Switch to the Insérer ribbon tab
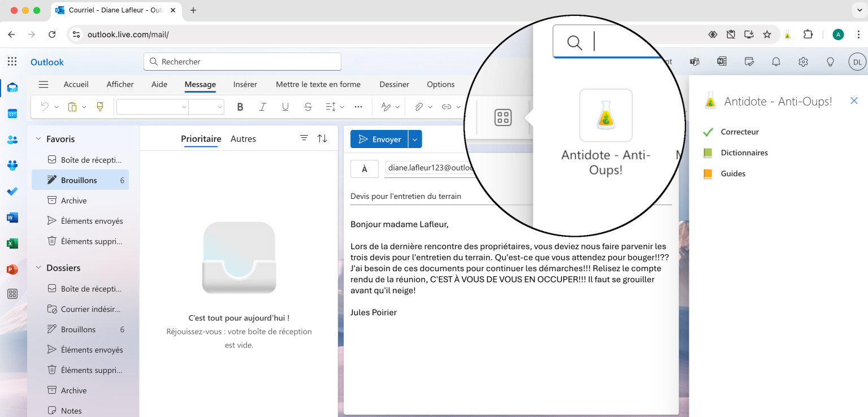Screen dimensions: 868x417 click(245, 84)
